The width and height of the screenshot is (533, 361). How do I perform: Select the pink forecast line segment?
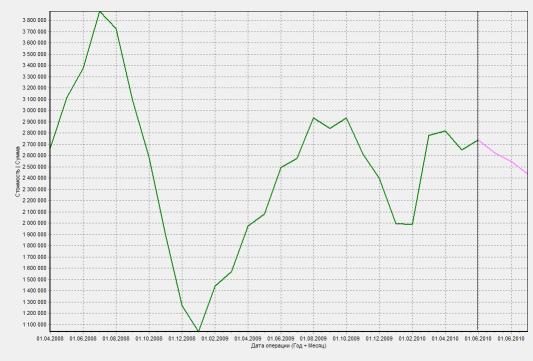[503, 157]
